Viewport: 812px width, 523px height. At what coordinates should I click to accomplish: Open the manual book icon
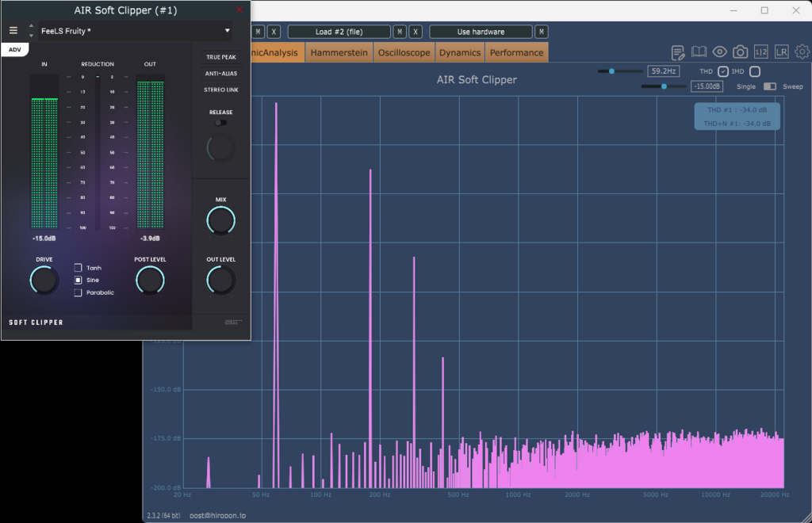click(x=699, y=52)
